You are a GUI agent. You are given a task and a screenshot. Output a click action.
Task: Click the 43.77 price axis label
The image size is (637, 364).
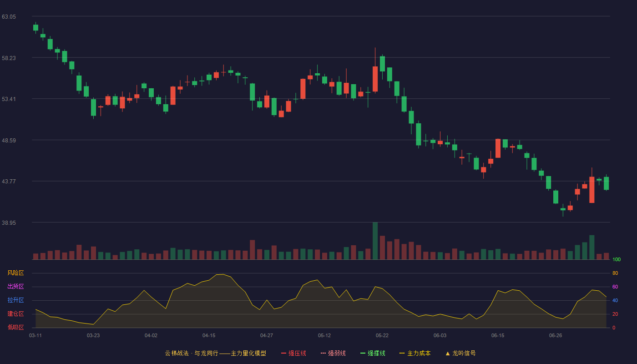[9, 182]
